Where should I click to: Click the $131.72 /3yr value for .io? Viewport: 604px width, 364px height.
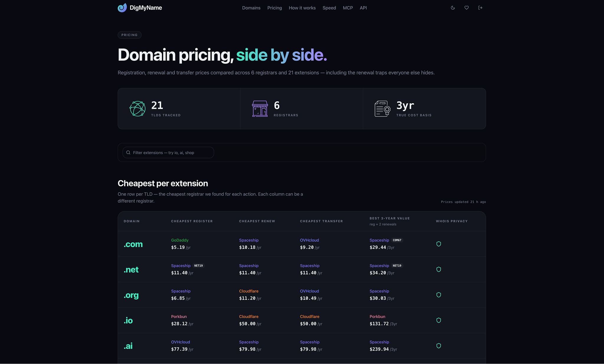(x=383, y=324)
